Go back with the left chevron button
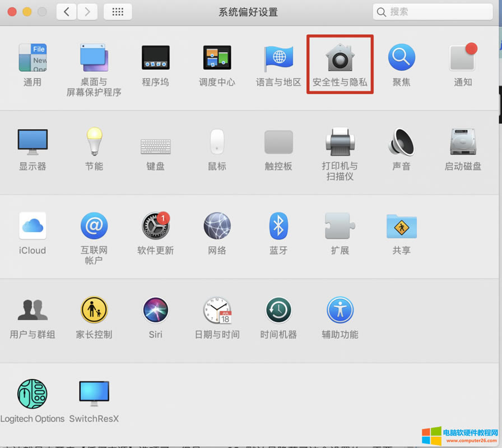 coord(66,12)
